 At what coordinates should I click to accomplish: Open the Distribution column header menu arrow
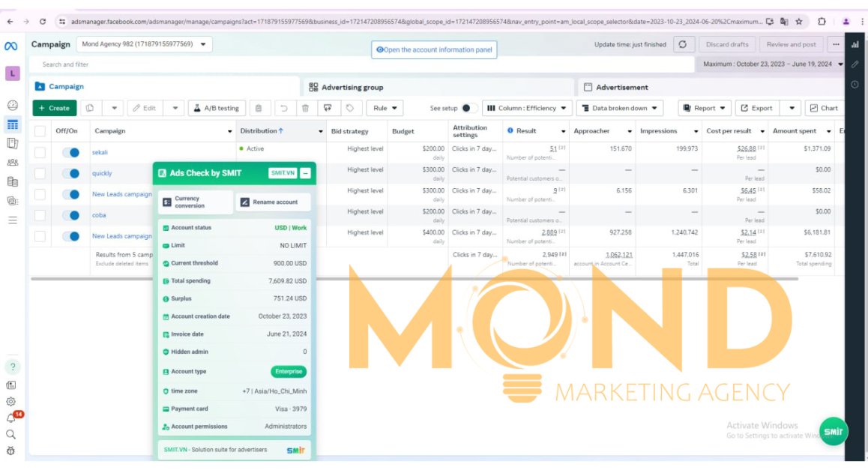pyautogui.click(x=321, y=131)
